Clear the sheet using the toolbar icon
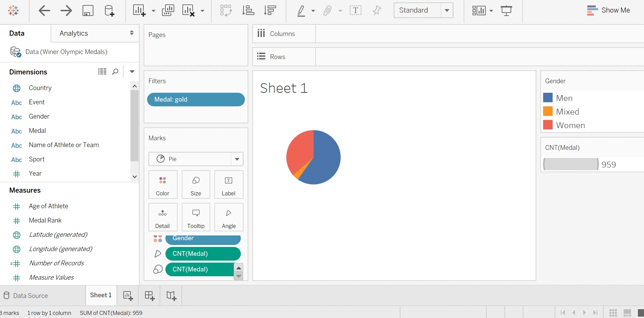The width and height of the screenshot is (644, 318). [x=189, y=11]
